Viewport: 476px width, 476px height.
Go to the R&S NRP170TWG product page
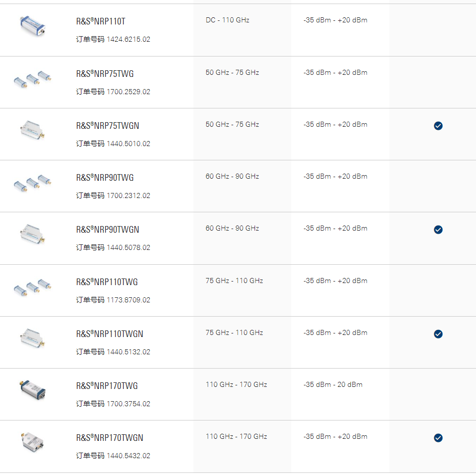click(x=107, y=386)
